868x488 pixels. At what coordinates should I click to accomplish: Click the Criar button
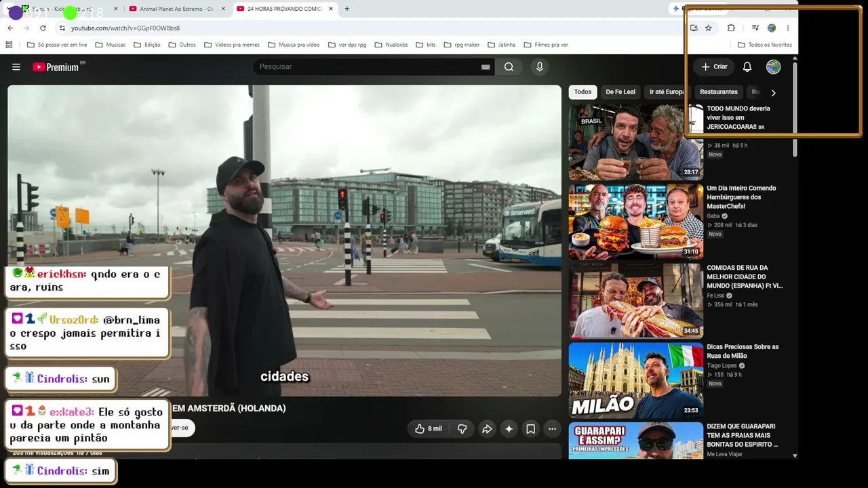[x=714, y=67]
